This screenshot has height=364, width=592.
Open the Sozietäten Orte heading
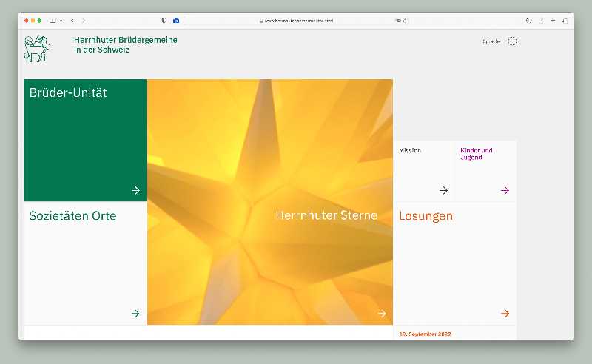(73, 215)
